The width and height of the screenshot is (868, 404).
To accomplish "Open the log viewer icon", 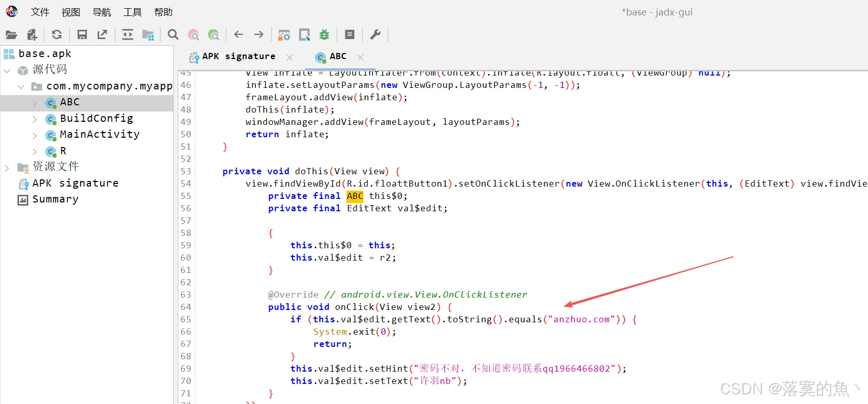I will (x=349, y=35).
